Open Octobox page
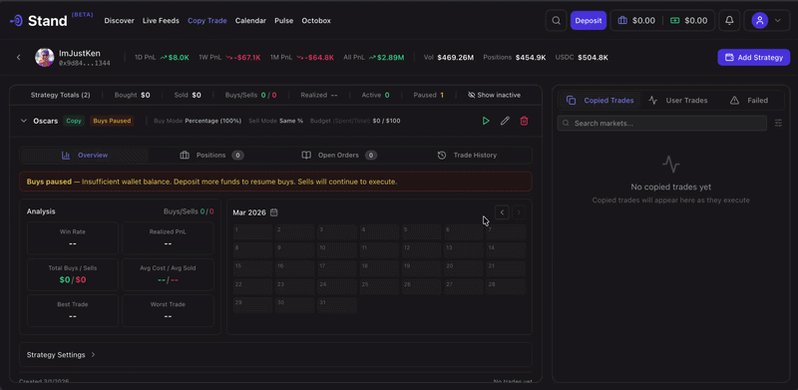 coord(316,21)
